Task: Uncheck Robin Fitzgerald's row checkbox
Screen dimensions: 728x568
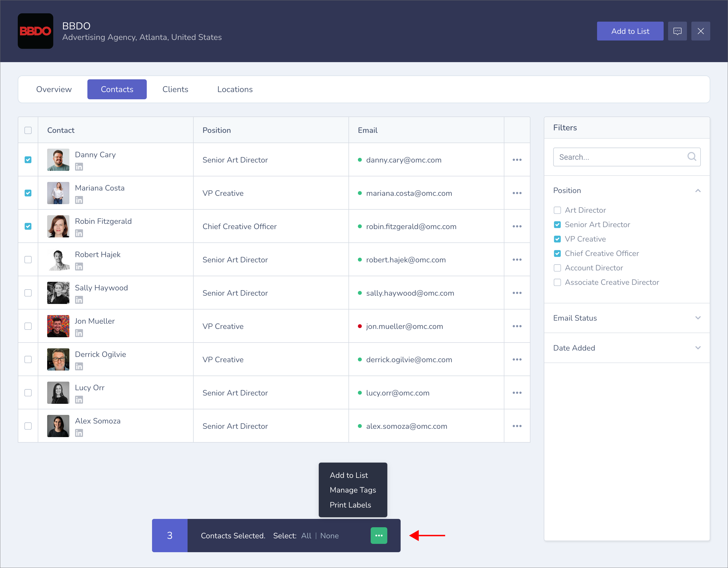Action: 28,227
